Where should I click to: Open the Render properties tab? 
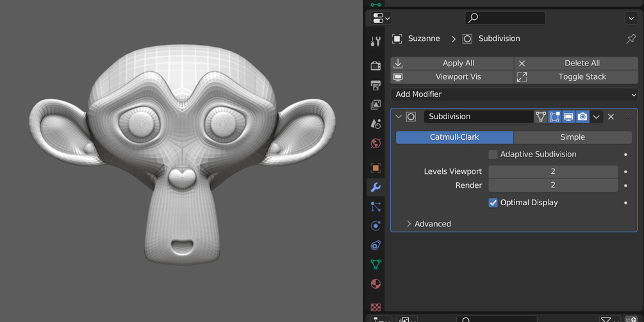[376, 65]
